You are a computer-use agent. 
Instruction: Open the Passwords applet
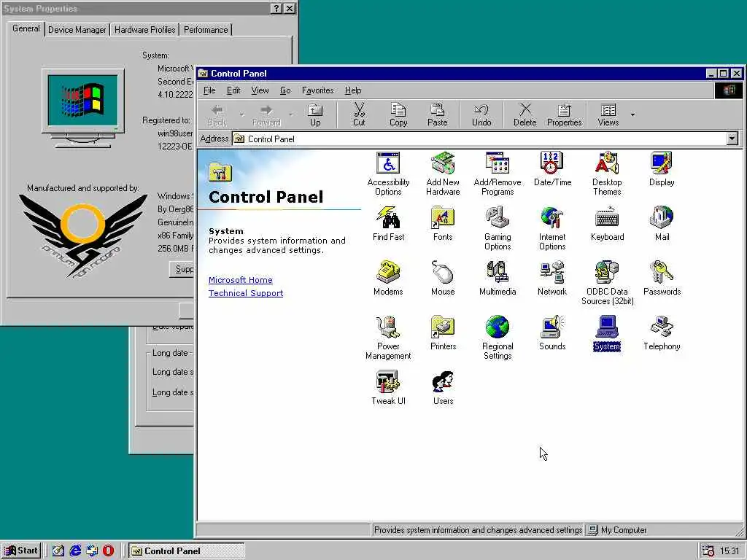tap(662, 279)
